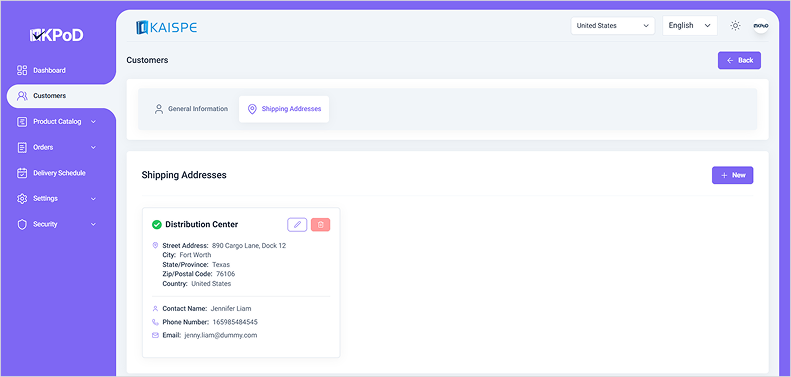Click email jenny.liam@dummy.com

[x=220, y=335]
